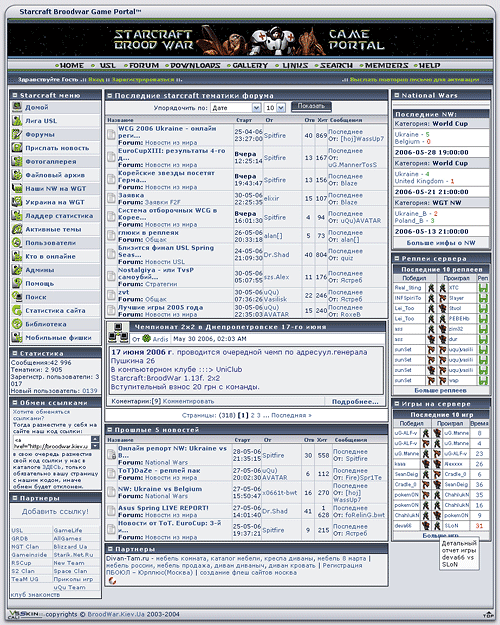Download replay for INF.SpiriTo vs Slayer
Image resolution: width=500 pixels, height=625 pixels.
pos(483,298)
